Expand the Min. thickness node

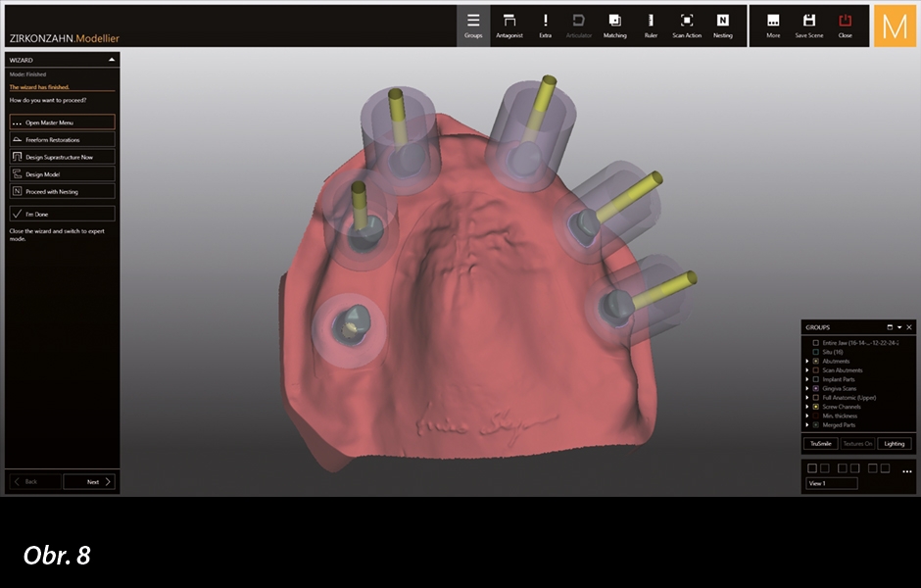807,416
